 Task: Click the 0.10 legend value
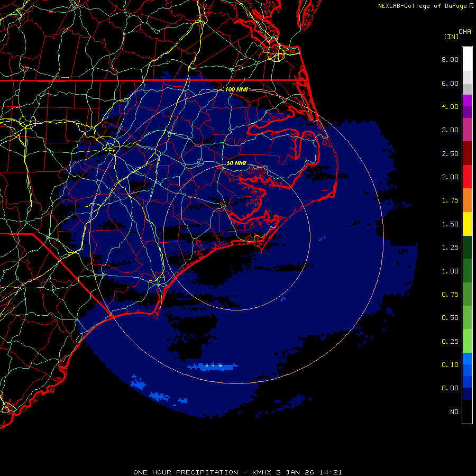coord(450,365)
